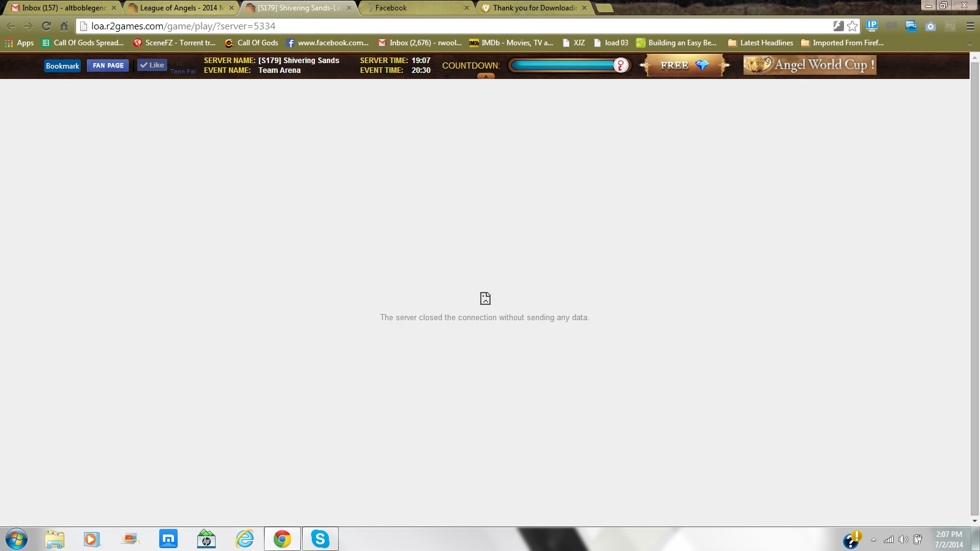Reload the page using the refresh icon

point(46,26)
